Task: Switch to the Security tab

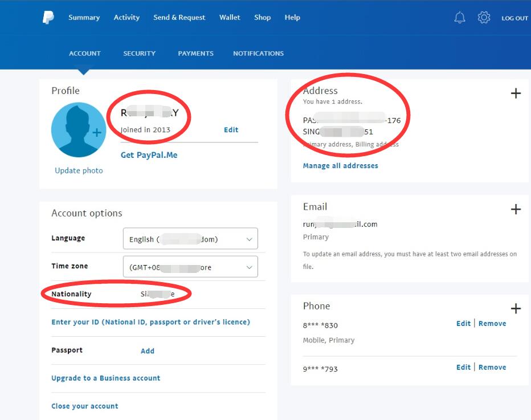Action: point(139,54)
